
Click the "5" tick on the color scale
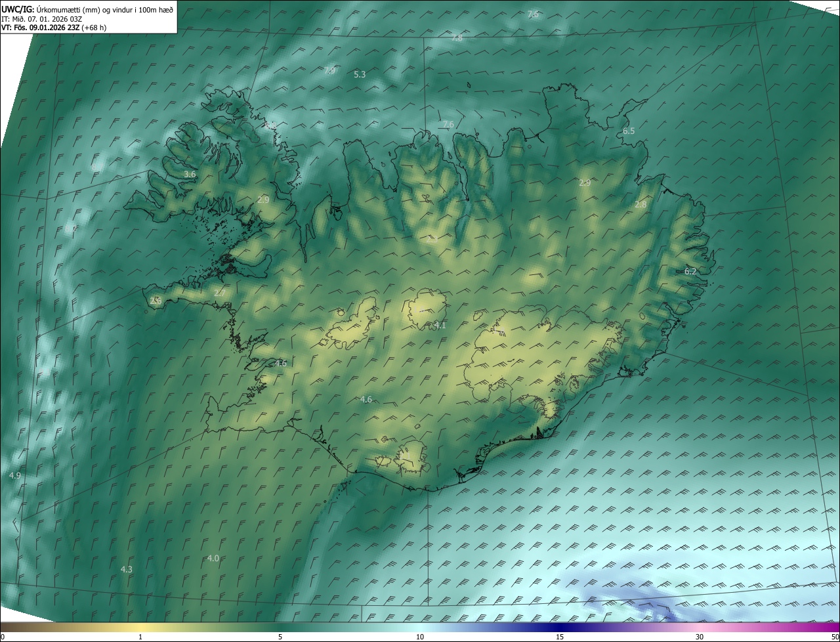click(280, 637)
